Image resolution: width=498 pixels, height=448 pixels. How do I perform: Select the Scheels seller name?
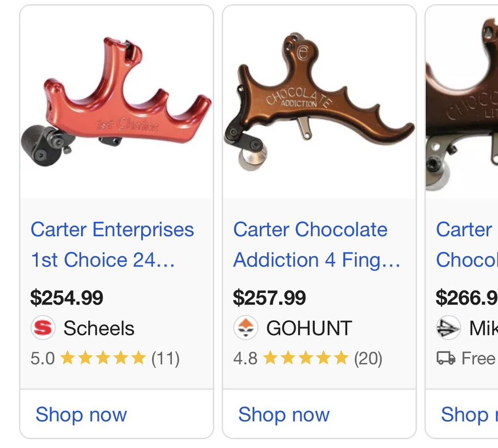click(x=99, y=328)
